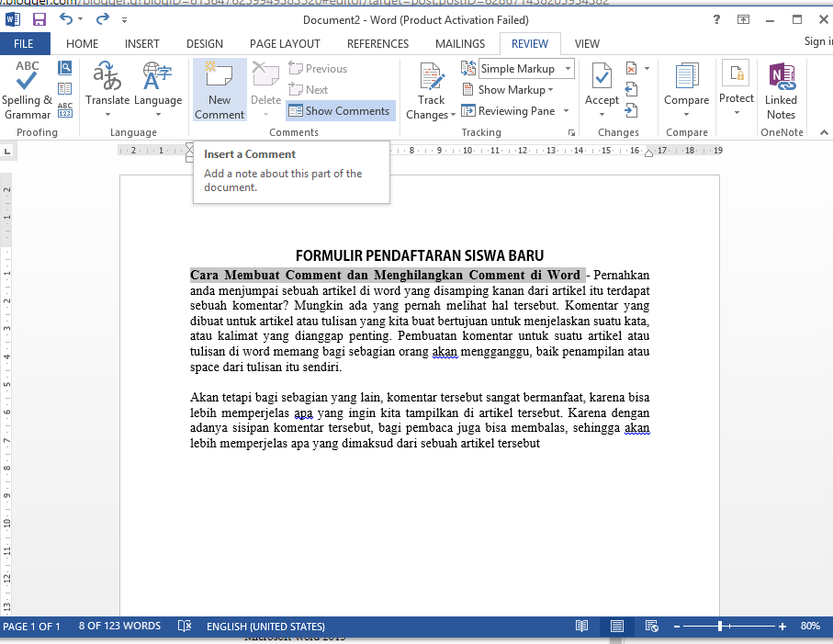
Task: Switch to the HOME tab
Action: pyautogui.click(x=82, y=43)
